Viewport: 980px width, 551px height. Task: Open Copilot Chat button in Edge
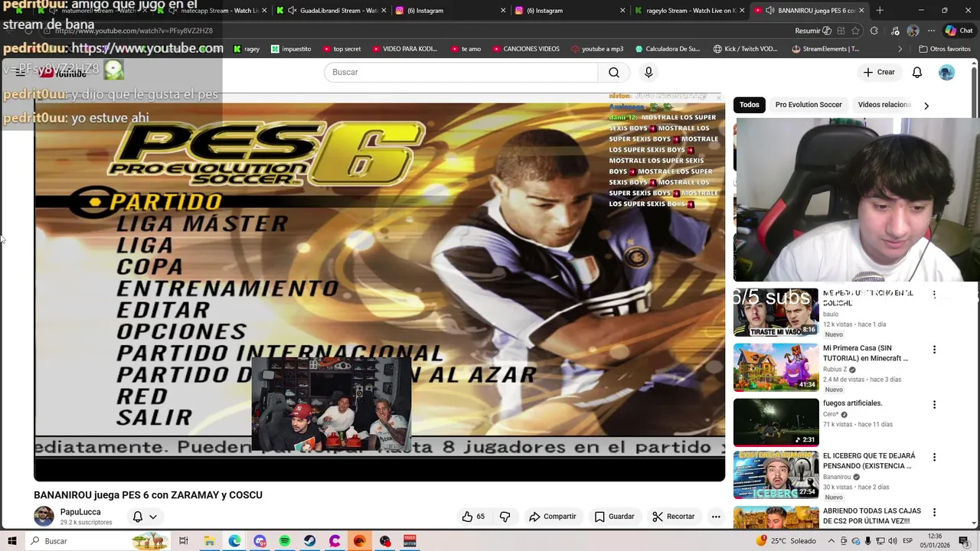click(958, 31)
